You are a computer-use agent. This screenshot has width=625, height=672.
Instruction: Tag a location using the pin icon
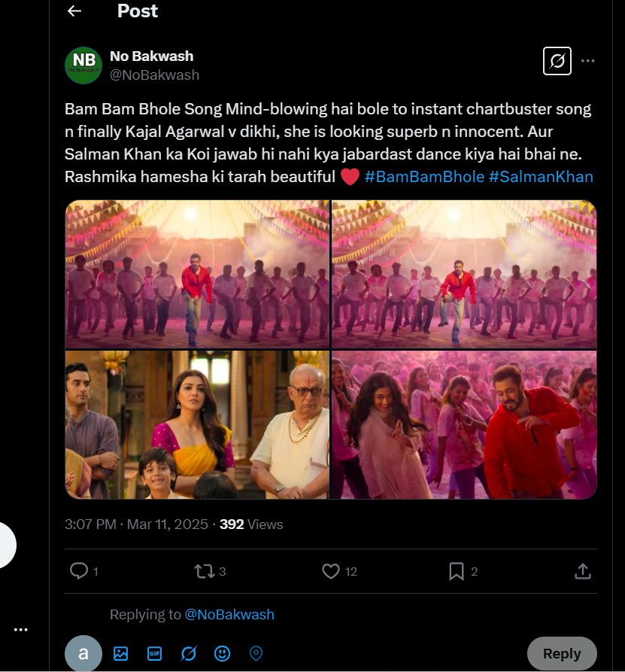[256, 653]
